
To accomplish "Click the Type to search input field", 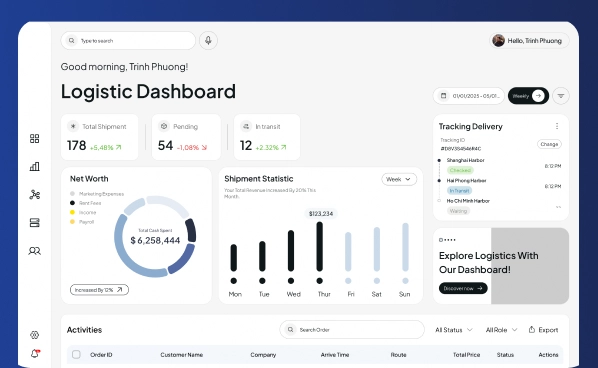I will pos(128,40).
